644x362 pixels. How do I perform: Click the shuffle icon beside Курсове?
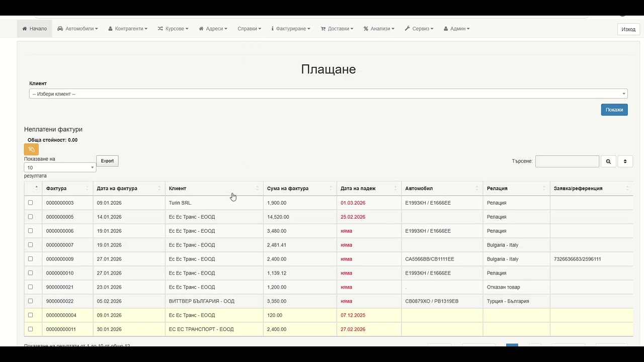tap(160, 29)
